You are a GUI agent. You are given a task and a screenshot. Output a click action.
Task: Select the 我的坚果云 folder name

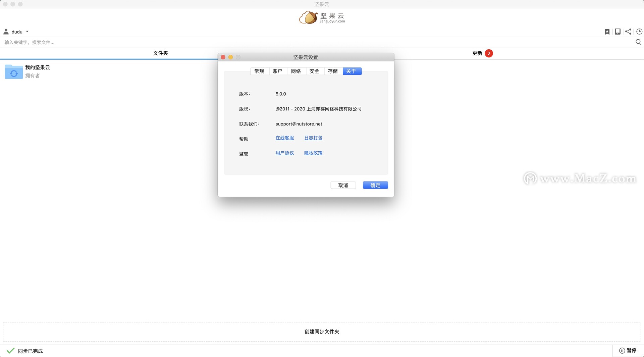pos(38,67)
